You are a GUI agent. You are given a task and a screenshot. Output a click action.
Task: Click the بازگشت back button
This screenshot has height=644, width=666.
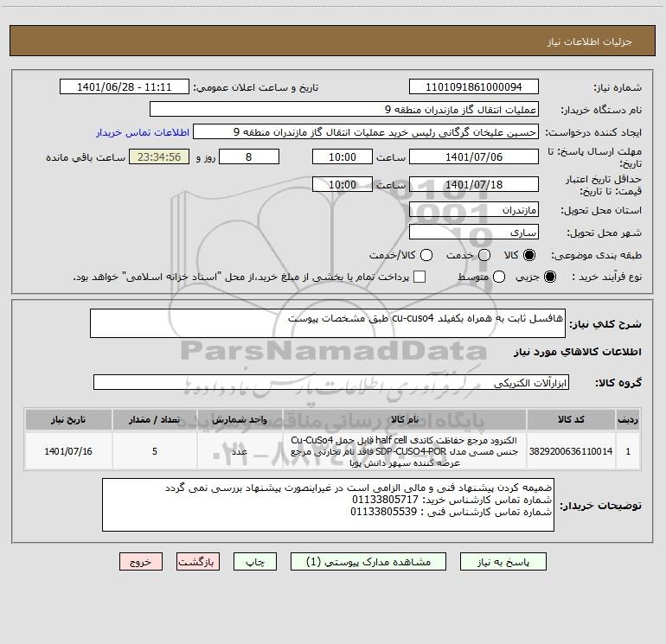tap(198, 561)
